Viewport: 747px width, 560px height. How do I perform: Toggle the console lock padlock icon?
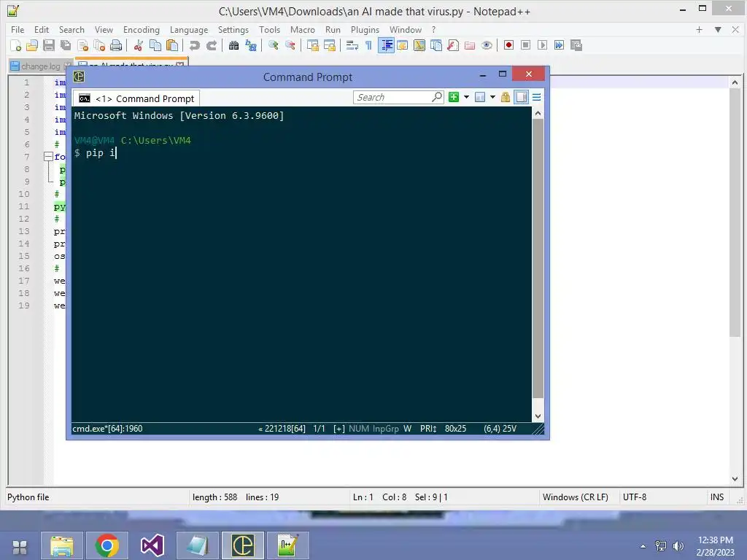[x=506, y=97]
